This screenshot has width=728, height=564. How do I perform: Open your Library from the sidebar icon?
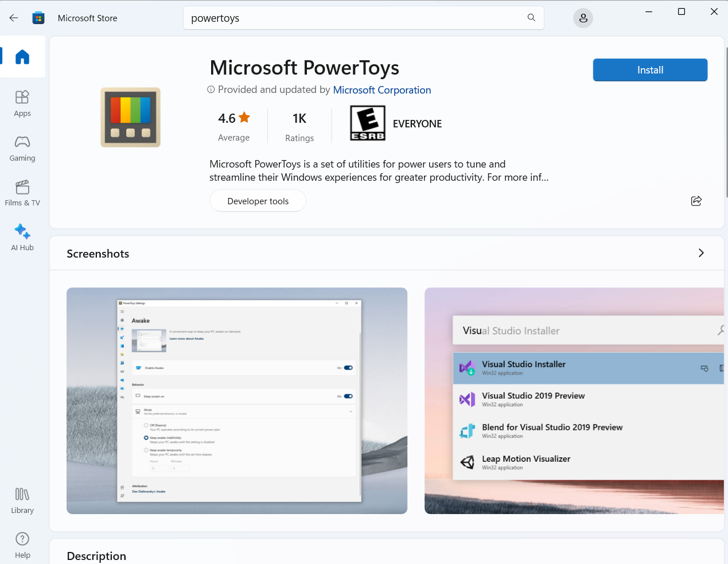point(22,493)
